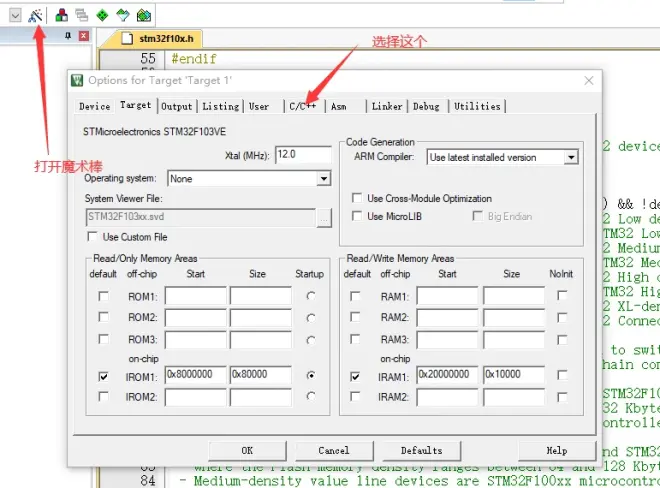
Task: Close the side panel with red X
Action: pos(84,36)
